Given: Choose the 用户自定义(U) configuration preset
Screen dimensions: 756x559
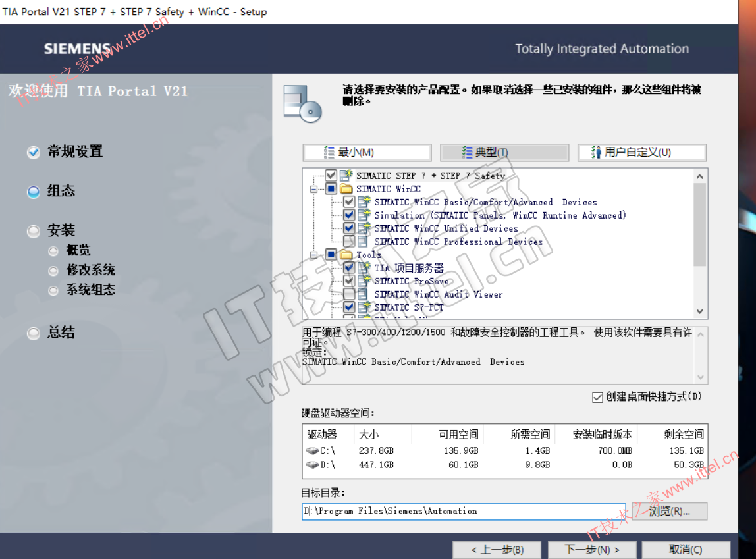Looking at the screenshot, I should [641, 153].
